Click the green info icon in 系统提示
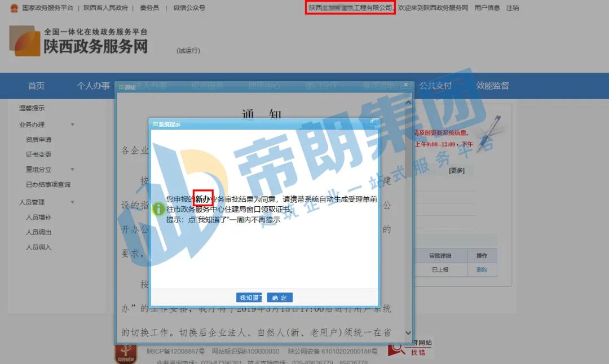609x364 pixels. point(158,209)
